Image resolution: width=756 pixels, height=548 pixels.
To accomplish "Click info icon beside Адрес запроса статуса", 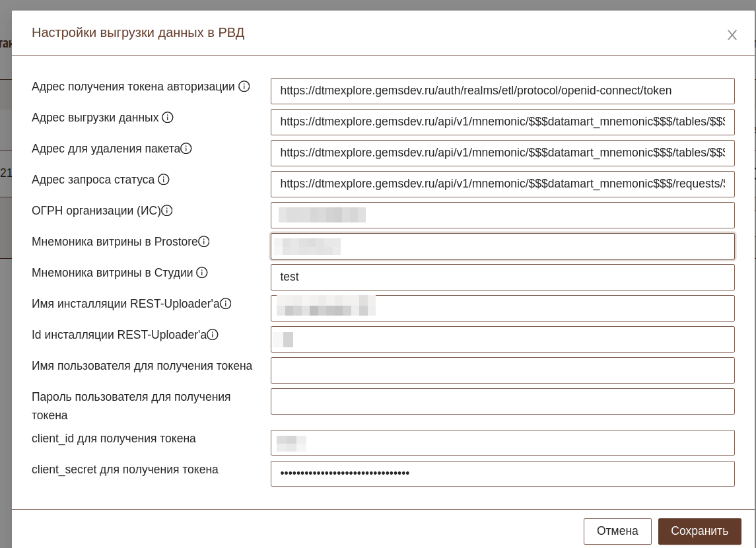I will tap(164, 180).
